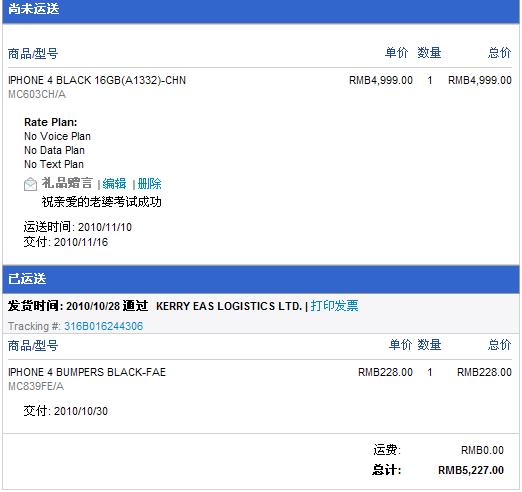Click the 商品/型号 column header in unshipped section
Image resolution: width=522 pixels, height=492 pixels.
click(33, 54)
